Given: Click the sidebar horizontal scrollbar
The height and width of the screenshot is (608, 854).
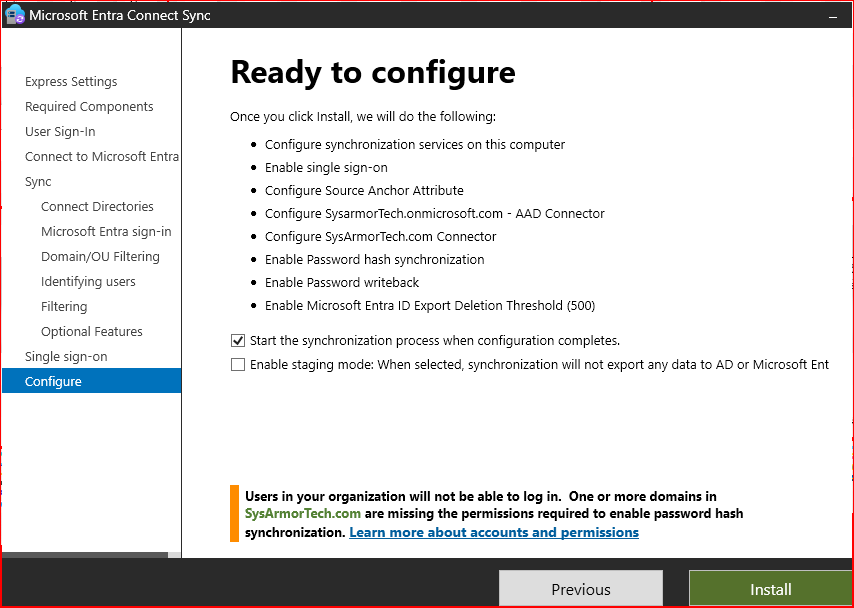Looking at the screenshot, I should click(85, 555).
